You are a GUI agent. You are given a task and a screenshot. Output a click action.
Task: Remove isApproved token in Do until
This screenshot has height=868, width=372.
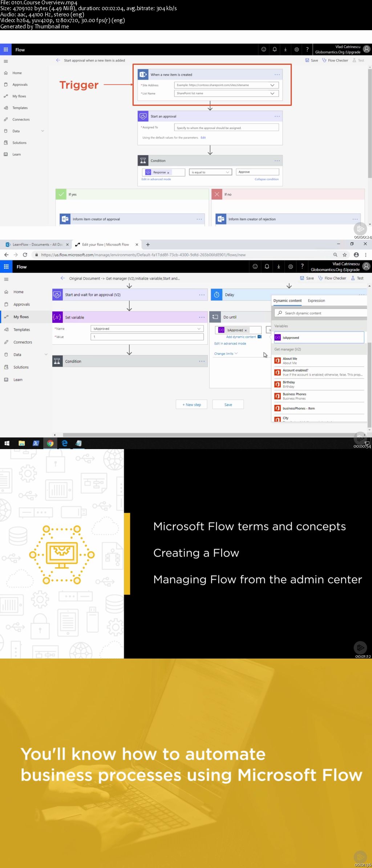click(246, 331)
